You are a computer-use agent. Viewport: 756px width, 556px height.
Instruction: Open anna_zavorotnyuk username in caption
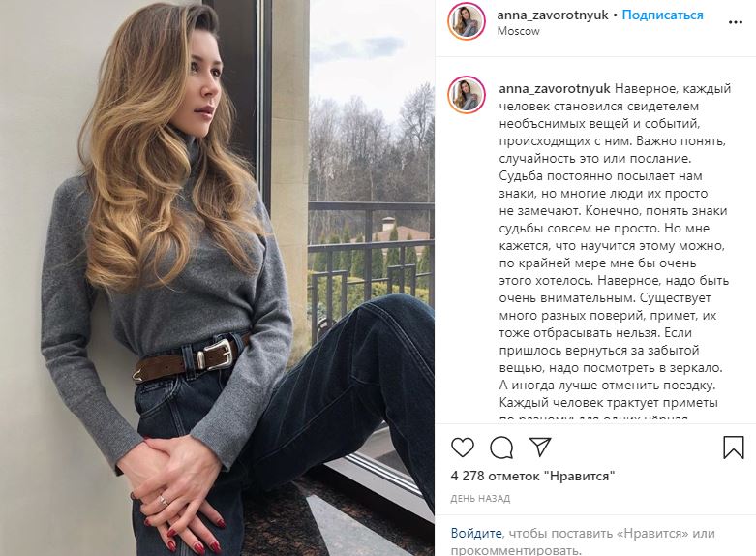(555, 89)
